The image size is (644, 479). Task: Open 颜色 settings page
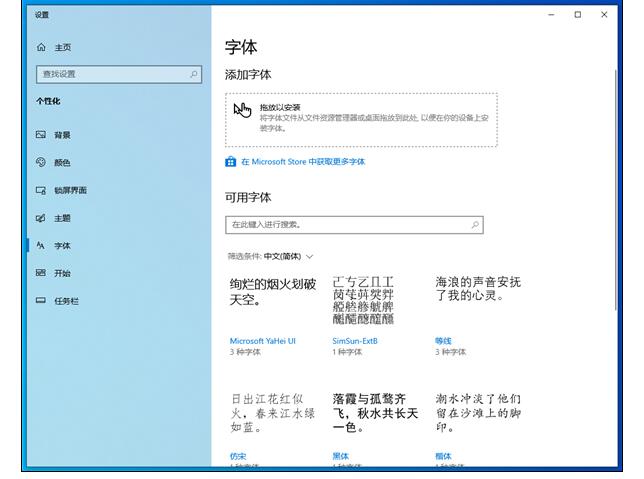(62, 163)
